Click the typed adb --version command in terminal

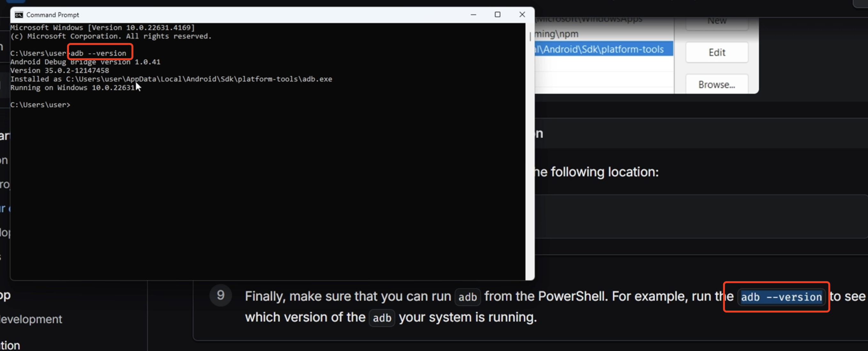click(x=98, y=53)
